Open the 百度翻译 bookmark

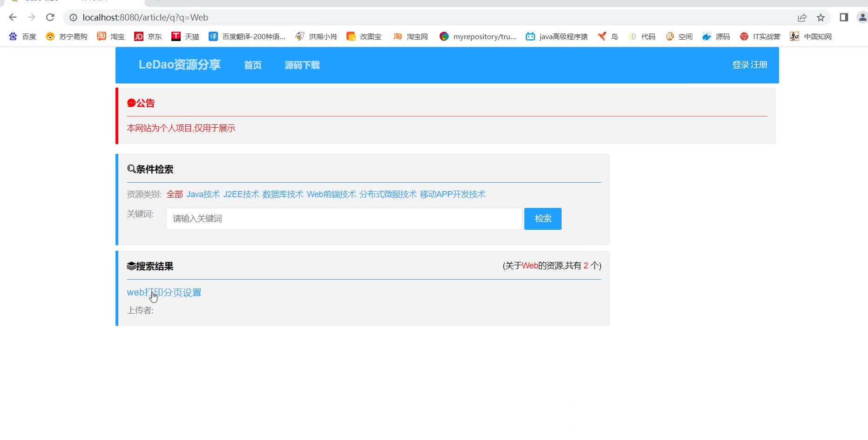click(x=247, y=36)
